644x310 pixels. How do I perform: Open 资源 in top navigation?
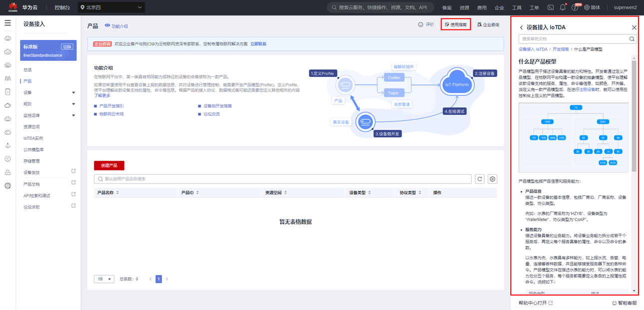(464, 8)
